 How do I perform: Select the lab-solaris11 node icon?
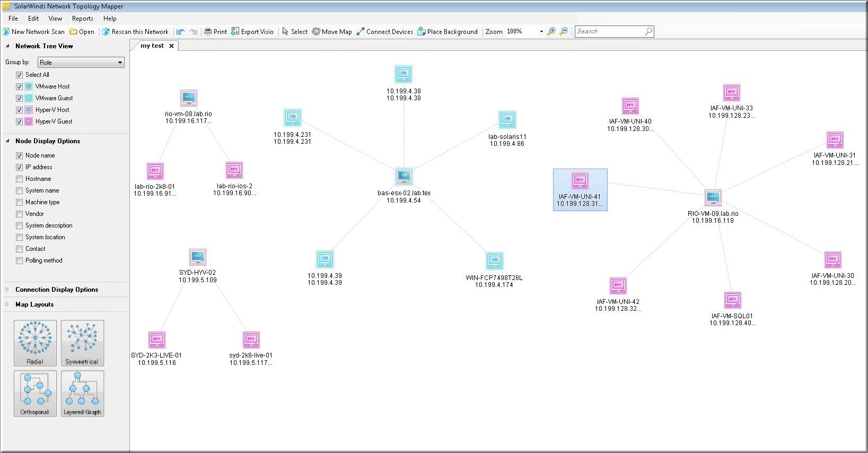pyautogui.click(x=507, y=119)
